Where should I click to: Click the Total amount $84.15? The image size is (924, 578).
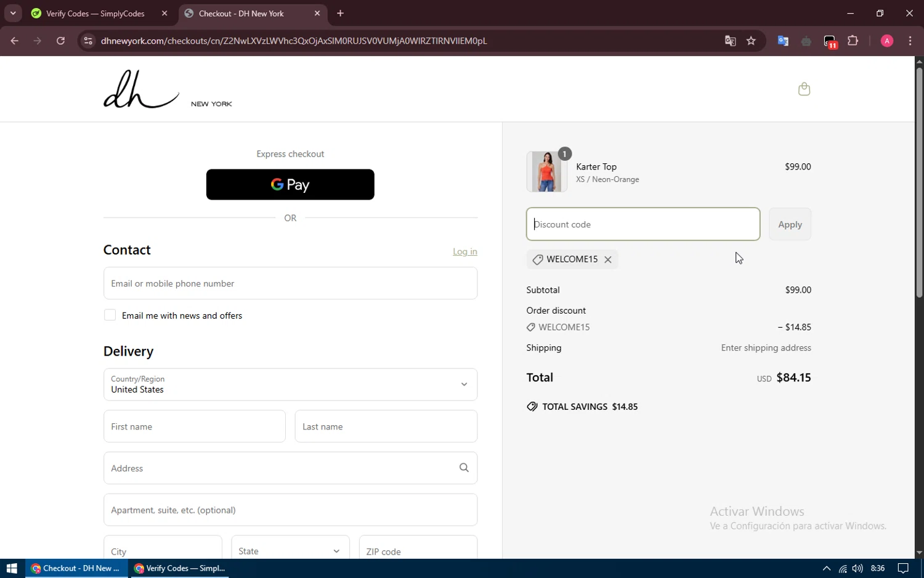[x=793, y=378]
